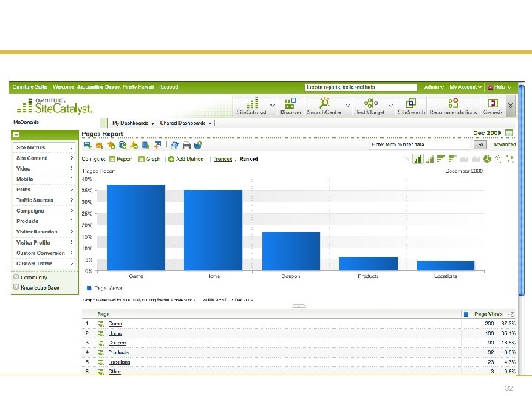Click the Knowledge Base checkbox icon
The width and height of the screenshot is (532, 399).
(x=16, y=287)
